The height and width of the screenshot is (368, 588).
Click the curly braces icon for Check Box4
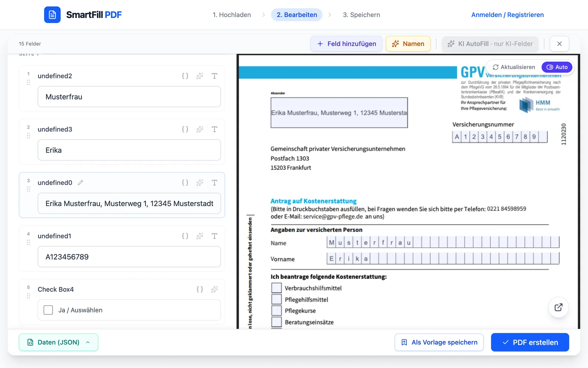pos(200,289)
